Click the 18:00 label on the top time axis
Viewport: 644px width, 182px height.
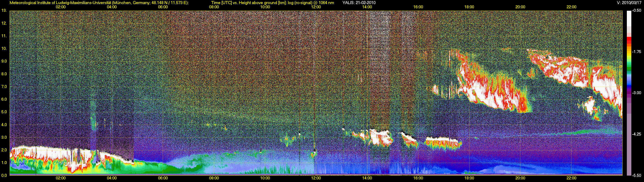click(x=469, y=7)
